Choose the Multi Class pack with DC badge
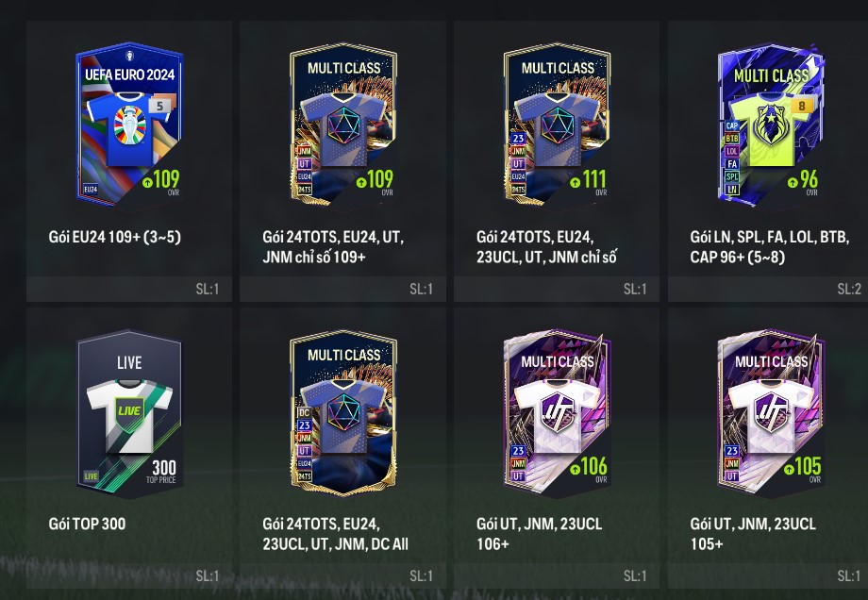The width and height of the screenshot is (868, 600). (343, 412)
